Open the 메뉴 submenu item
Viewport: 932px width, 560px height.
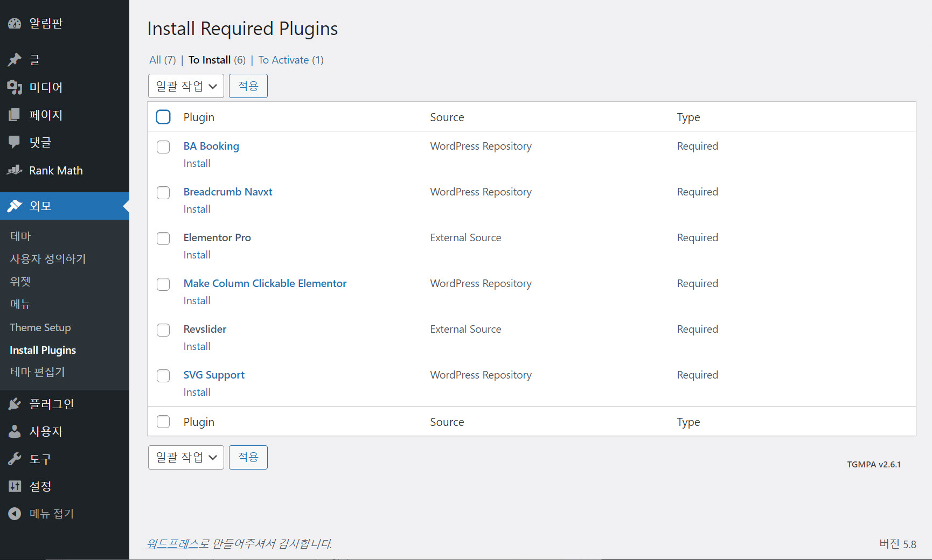click(x=20, y=304)
